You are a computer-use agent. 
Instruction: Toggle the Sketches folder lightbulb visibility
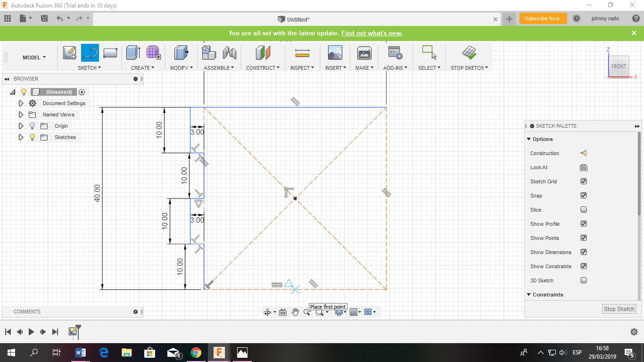[32, 137]
